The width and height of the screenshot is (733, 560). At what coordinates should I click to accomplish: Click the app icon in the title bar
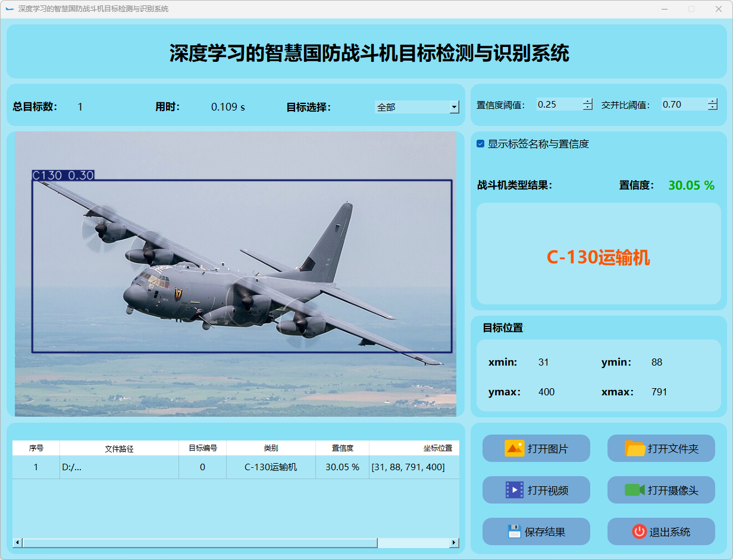coord(10,9)
